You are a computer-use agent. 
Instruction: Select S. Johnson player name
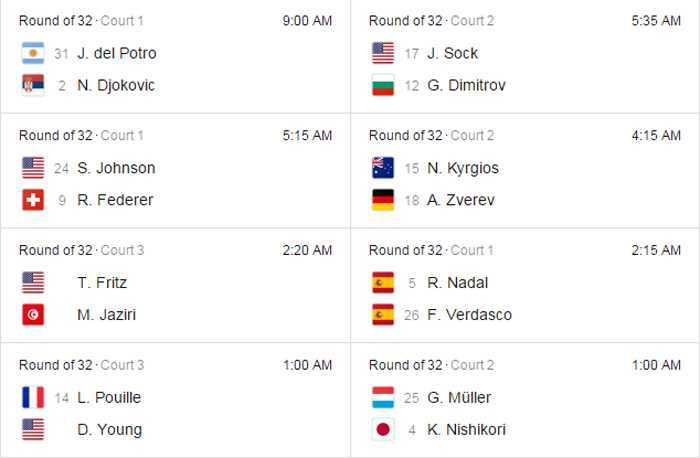[116, 168]
